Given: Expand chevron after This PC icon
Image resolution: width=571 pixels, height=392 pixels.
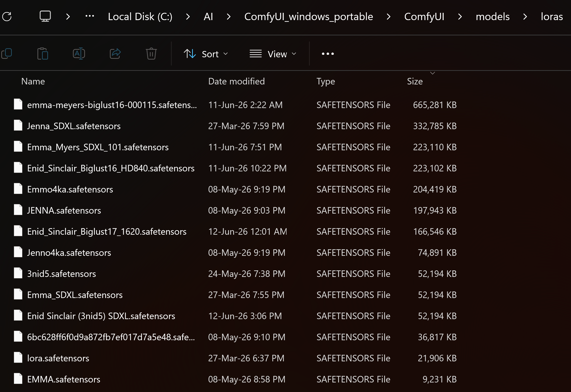Looking at the screenshot, I should [68, 17].
